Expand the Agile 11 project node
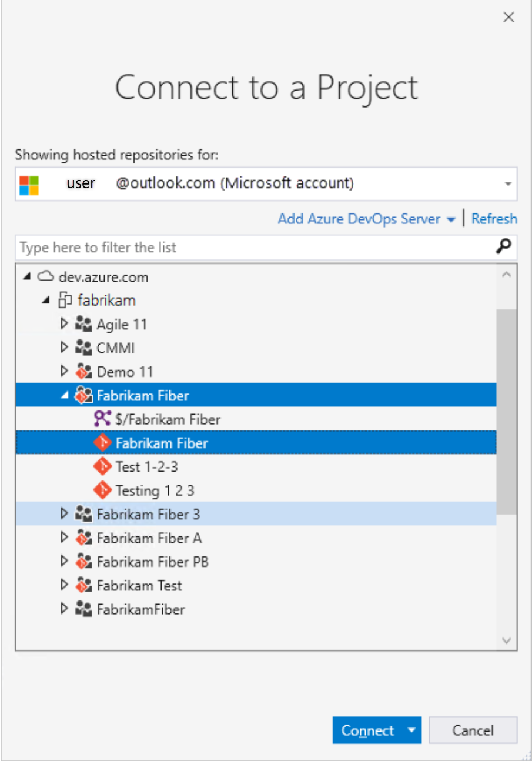This screenshot has width=532, height=761. (x=65, y=323)
